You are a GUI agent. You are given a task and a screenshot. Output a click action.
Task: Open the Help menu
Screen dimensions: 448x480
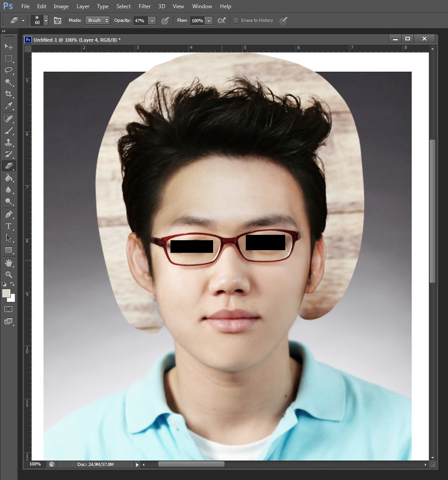click(x=225, y=6)
